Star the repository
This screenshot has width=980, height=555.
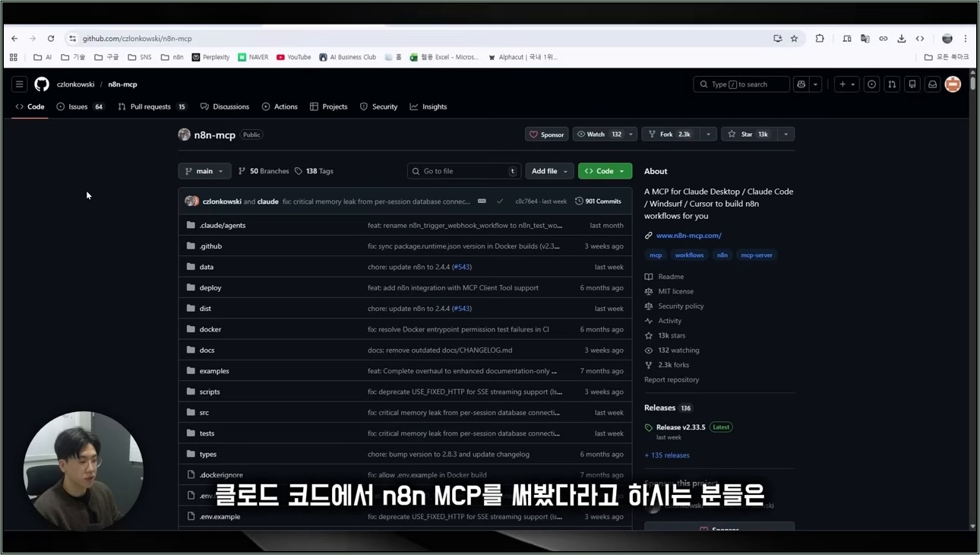(748, 135)
